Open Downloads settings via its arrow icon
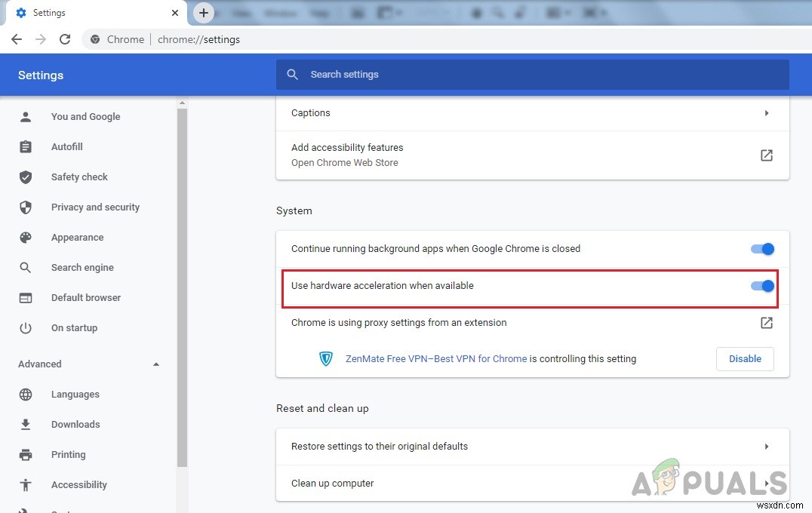This screenshot has width=812, height=513. point(26,424)
